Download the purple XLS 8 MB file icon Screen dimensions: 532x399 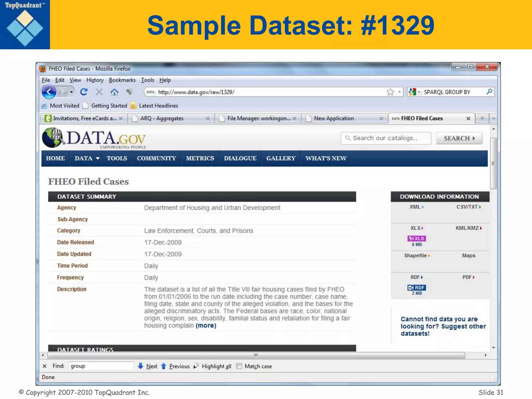(417, 238)
